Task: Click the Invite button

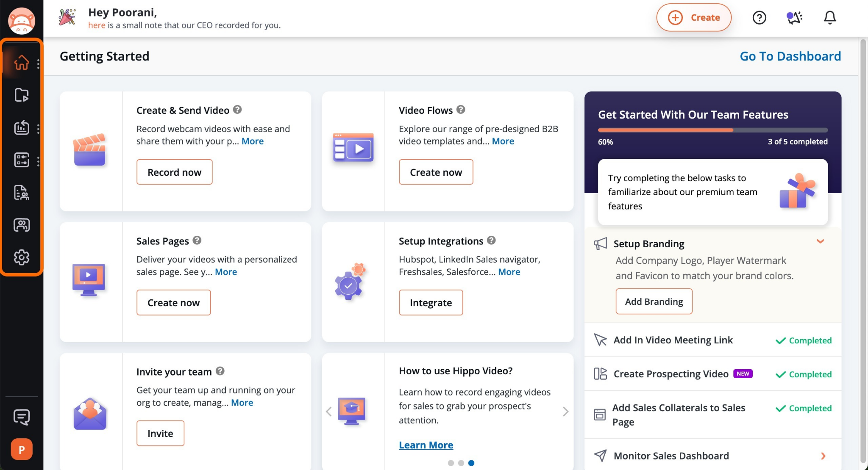Action: coord(160,433)
